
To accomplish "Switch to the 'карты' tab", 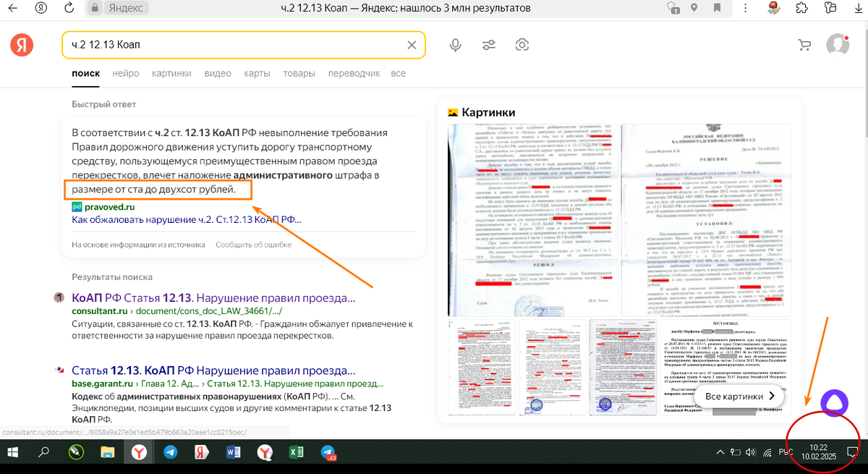I will click(x=257, y=73).
